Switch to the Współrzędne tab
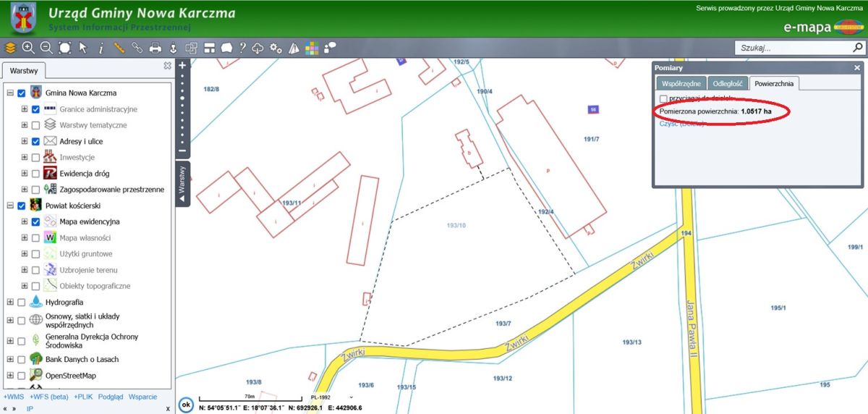 tap(681, 83)
